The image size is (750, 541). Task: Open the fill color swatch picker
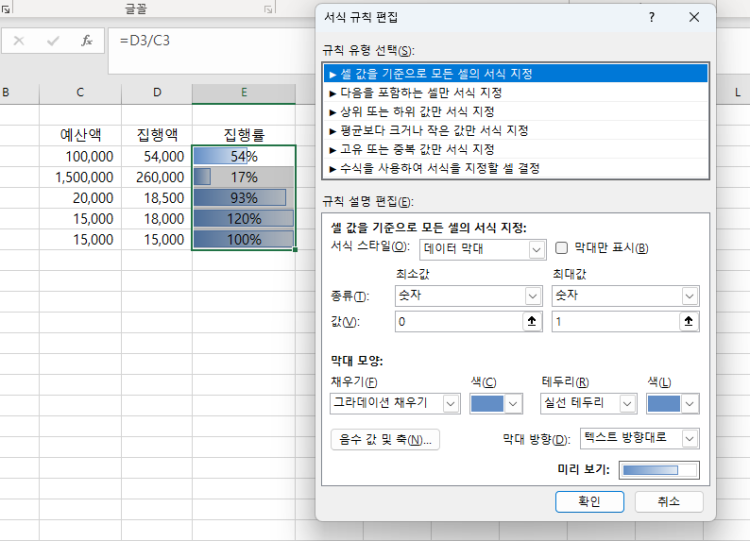496,403
